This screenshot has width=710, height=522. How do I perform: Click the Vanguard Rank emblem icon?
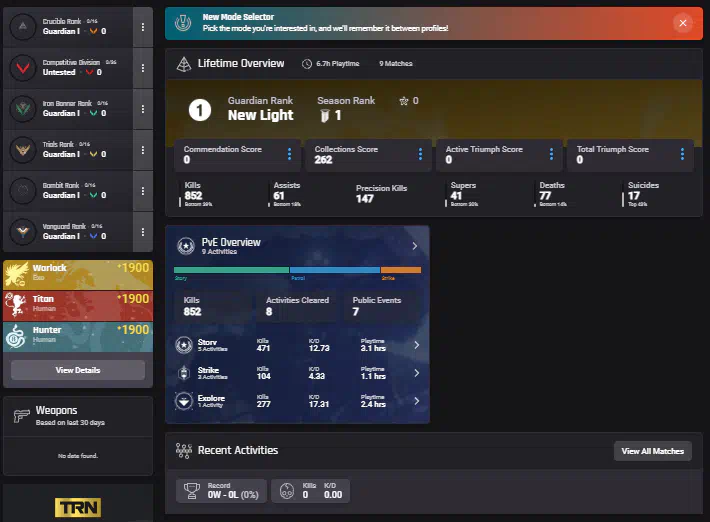tap(23, 232)
